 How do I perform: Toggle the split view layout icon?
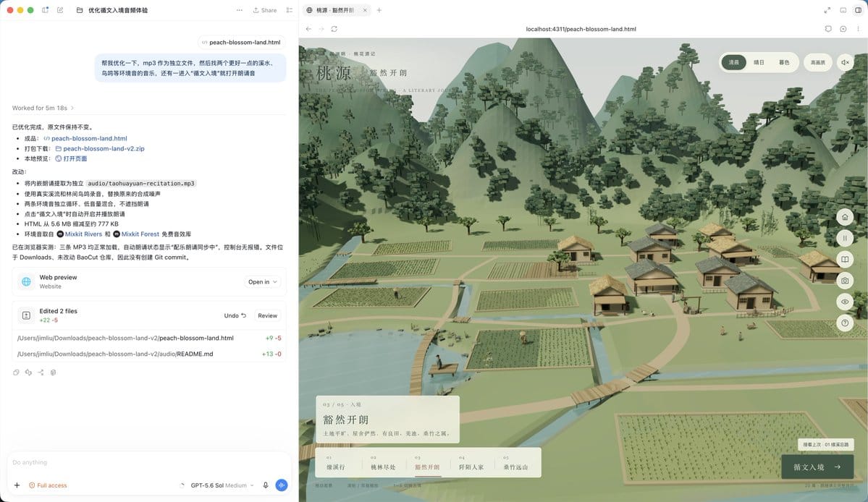[858, 10]
